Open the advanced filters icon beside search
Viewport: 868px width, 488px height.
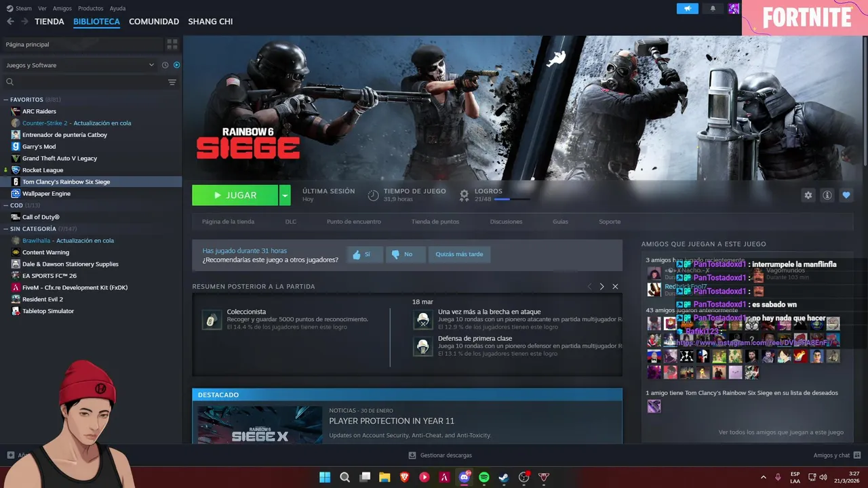[172, 82]
